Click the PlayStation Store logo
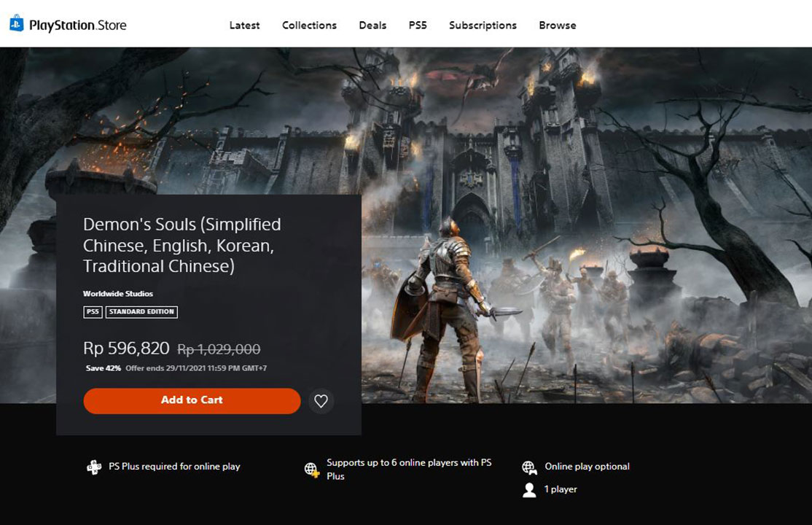The image size is (812, 525). click(68, 25)
